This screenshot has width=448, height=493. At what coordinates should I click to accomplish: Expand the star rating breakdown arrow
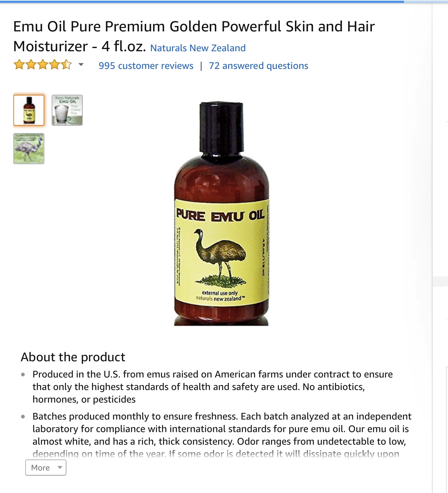(81, 65)
